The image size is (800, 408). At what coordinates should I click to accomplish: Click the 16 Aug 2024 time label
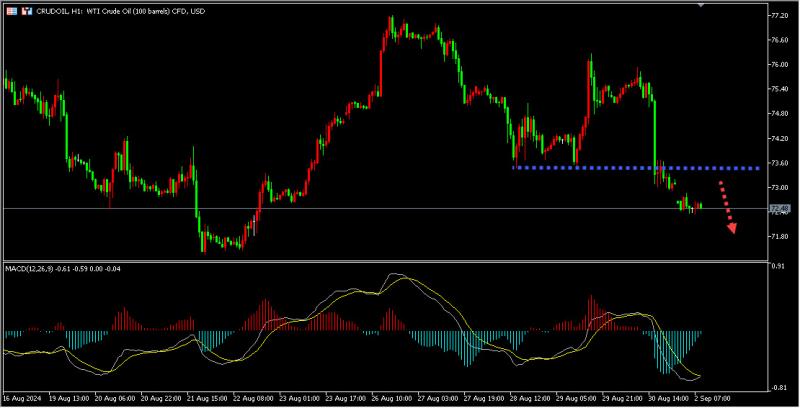(x=21, y=398)
